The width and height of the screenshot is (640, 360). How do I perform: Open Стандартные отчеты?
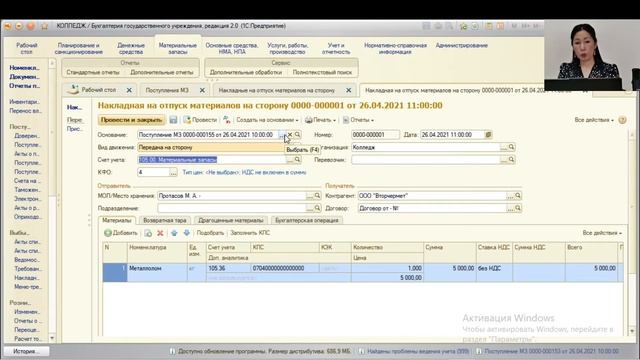point(93,72)
